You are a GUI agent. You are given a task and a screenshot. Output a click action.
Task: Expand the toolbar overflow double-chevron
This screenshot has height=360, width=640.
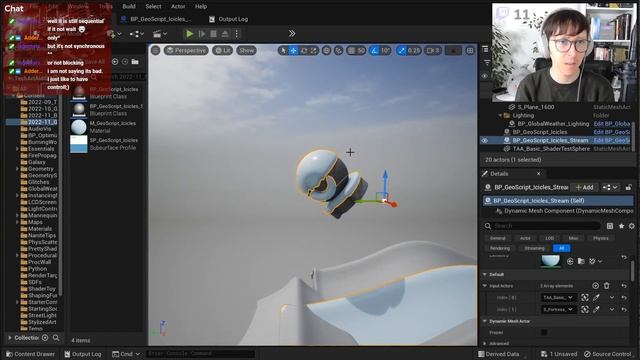coord(291,33)
